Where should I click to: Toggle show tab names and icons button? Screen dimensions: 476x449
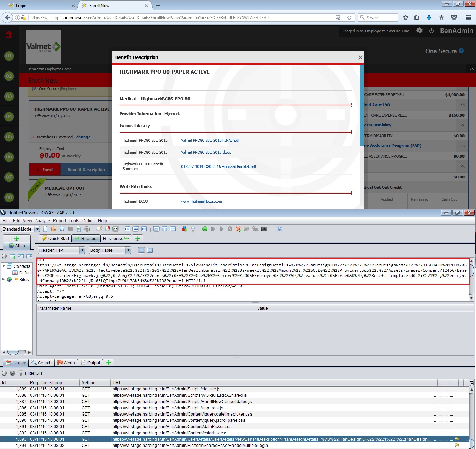point(116,229)
